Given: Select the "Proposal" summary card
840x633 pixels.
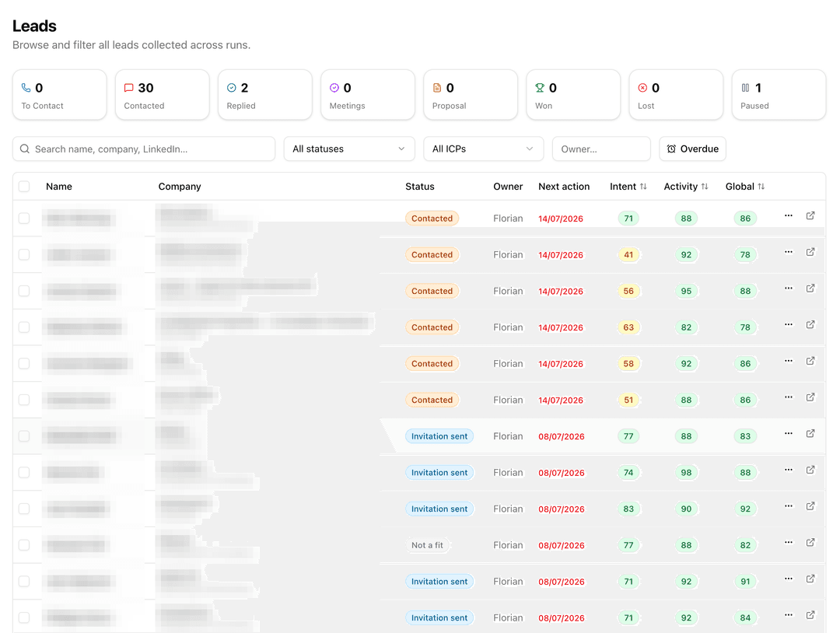Looking at the screenshot, I should pyautogui.click(x=471, y=95).
